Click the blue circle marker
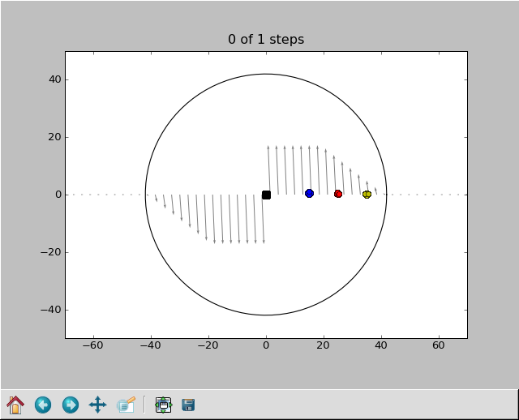This screenshot has width=519, height=420. [309, 193]
